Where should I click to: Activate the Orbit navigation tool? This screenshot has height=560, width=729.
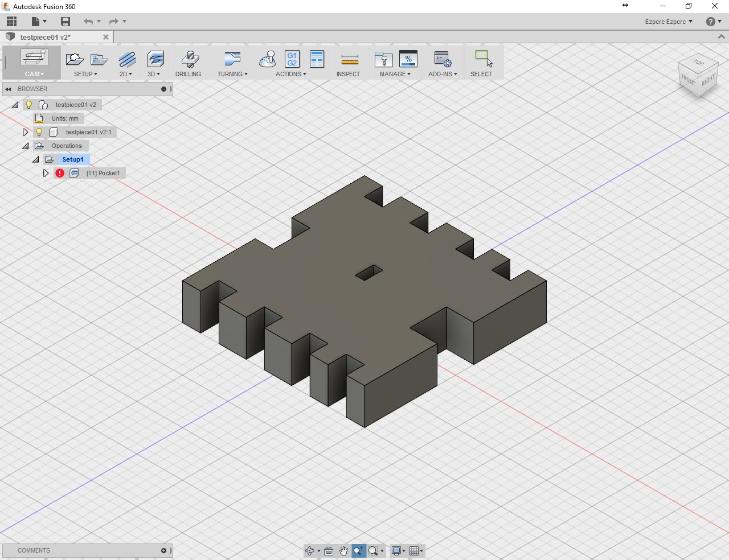click(310, 551)
